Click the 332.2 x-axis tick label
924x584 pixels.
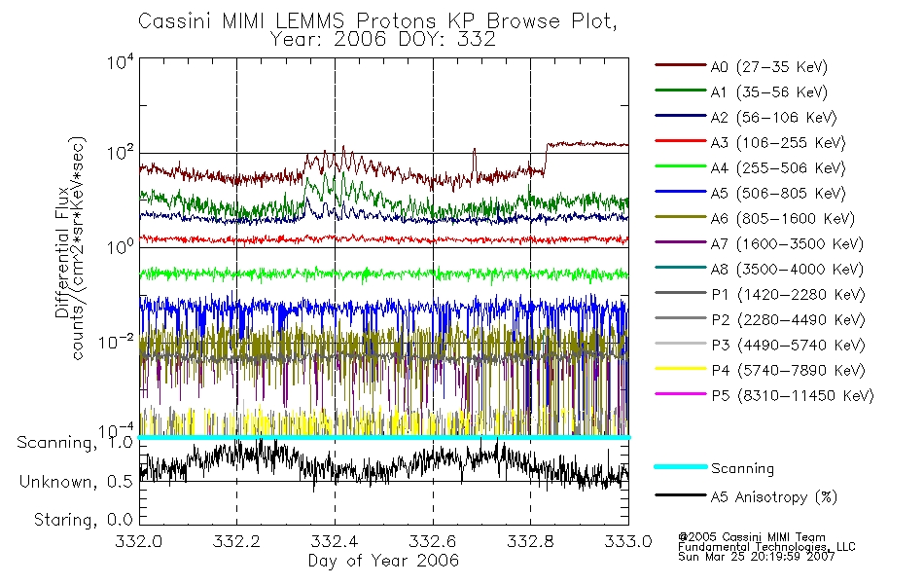click(x=236, y=541)
